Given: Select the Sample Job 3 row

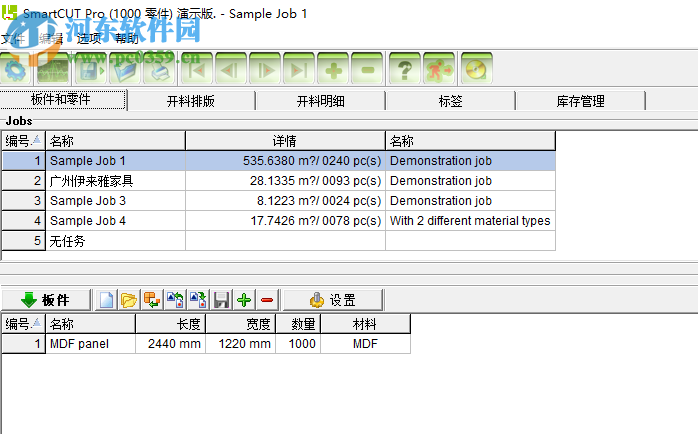Looking at the screenshot, I should [279, 201].
